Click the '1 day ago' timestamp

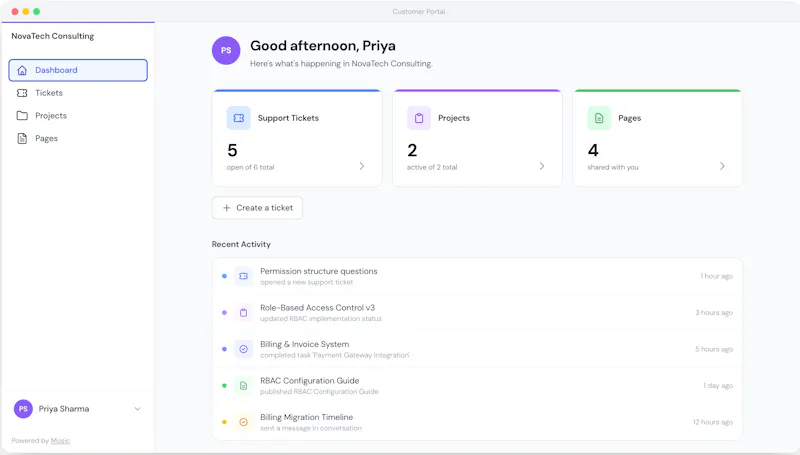point(718,386)
